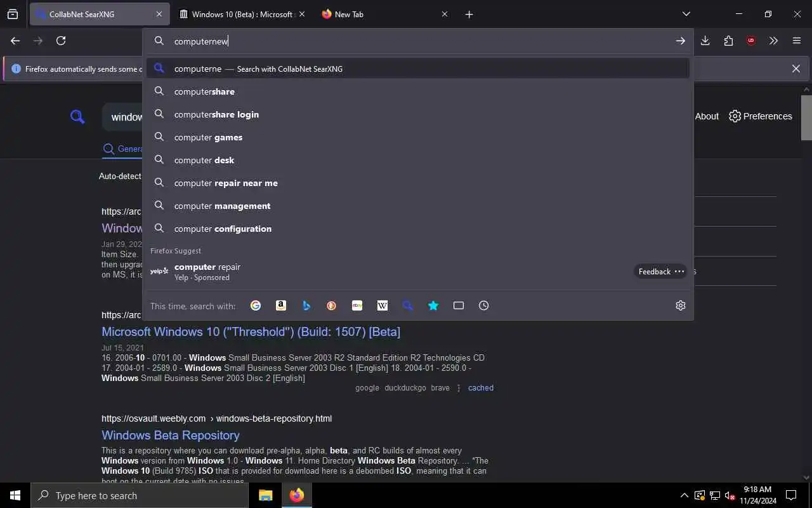Click Firefox icon in taskbar
This screenshot has height=508, width=812.
(296, 495)
